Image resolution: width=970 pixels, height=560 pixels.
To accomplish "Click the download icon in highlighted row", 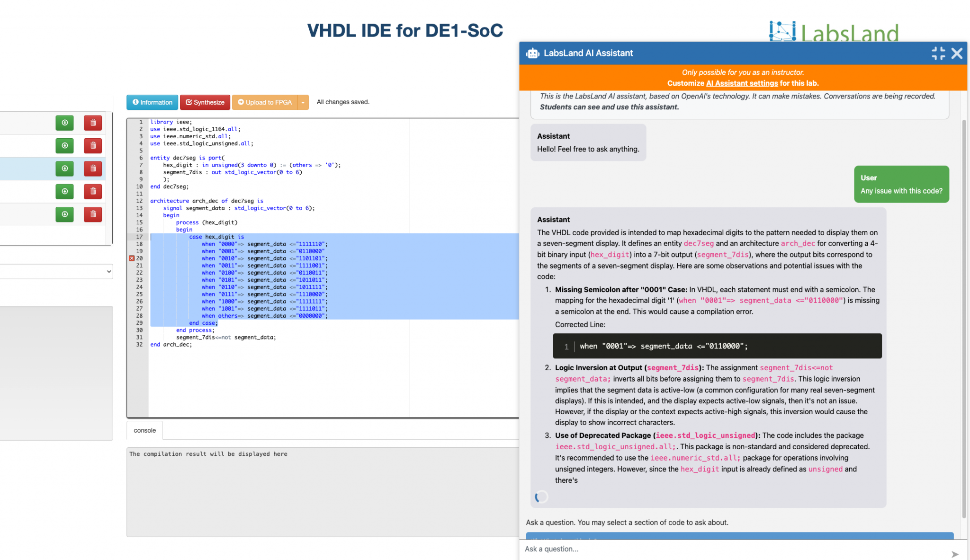I will coord(64,169).
